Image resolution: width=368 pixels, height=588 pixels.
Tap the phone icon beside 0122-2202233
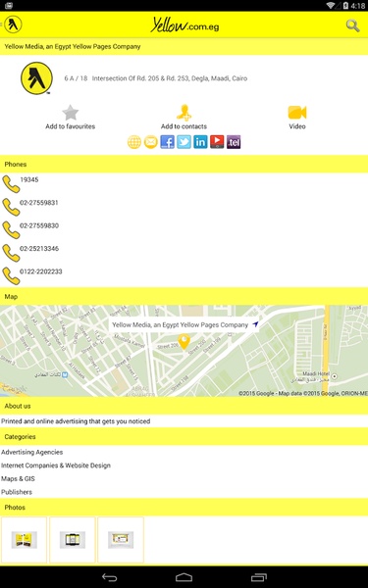pos(11,275)
